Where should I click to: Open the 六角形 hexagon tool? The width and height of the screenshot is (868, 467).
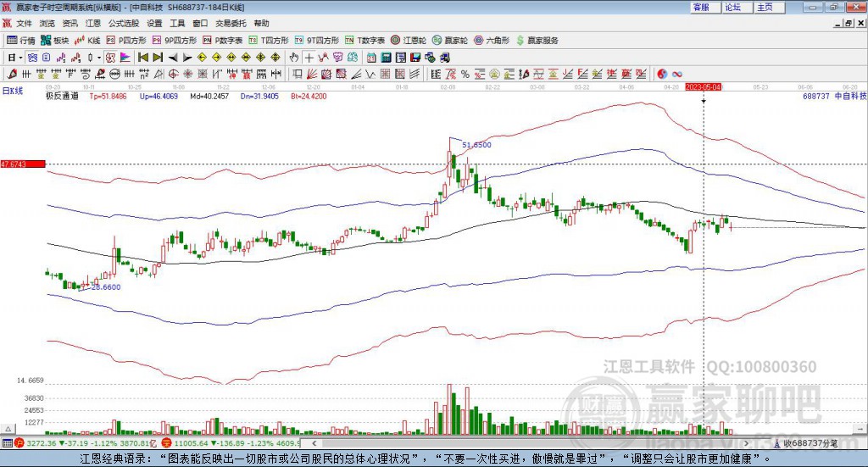(x=492, y=41)
